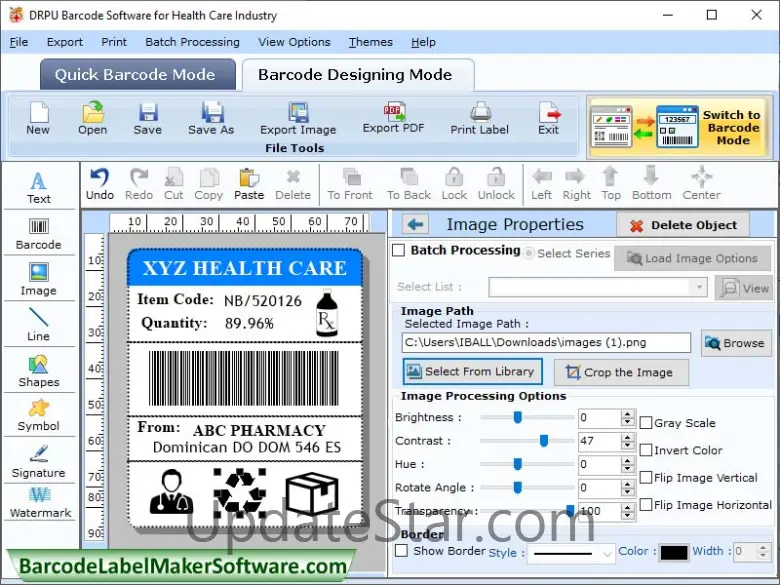Save the current label
Viewport: 780px width, 585px height.
tap(148, 118)
